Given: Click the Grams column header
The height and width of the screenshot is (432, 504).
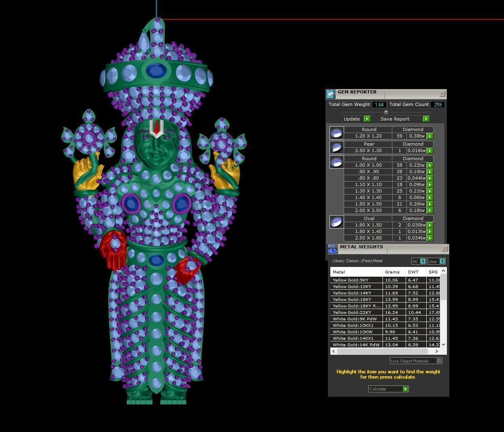Looking at the screenshot, I should coord(394,272).
